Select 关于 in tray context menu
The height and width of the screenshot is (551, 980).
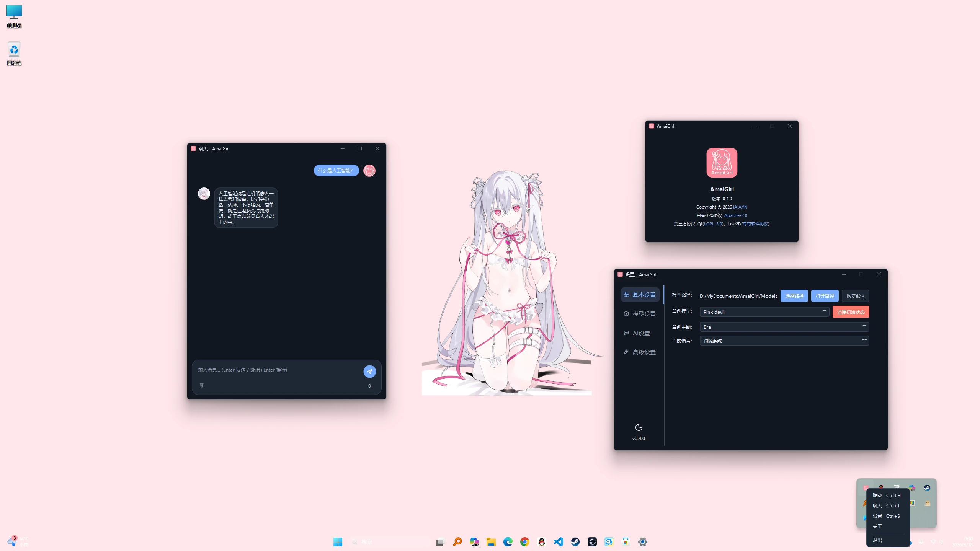888,526
